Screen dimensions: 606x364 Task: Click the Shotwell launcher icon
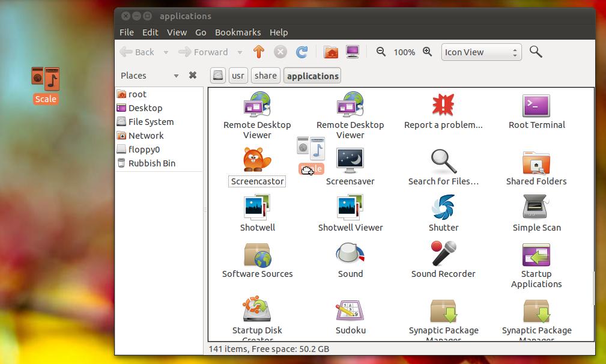257,207
